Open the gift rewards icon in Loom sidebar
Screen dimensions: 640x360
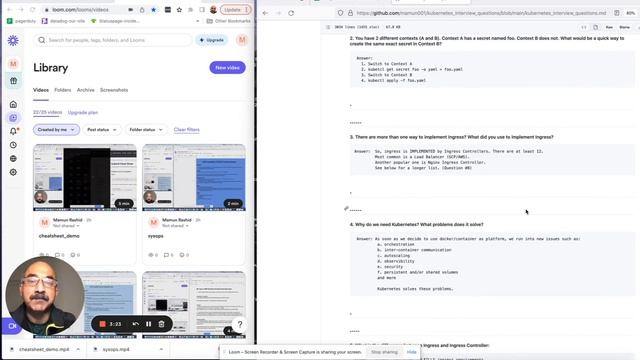coord(13,81)
